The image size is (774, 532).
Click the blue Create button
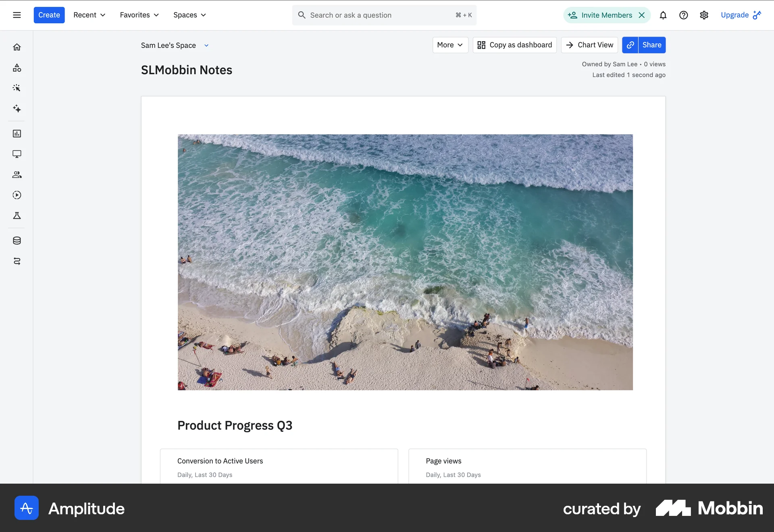(x=49, y=15)
